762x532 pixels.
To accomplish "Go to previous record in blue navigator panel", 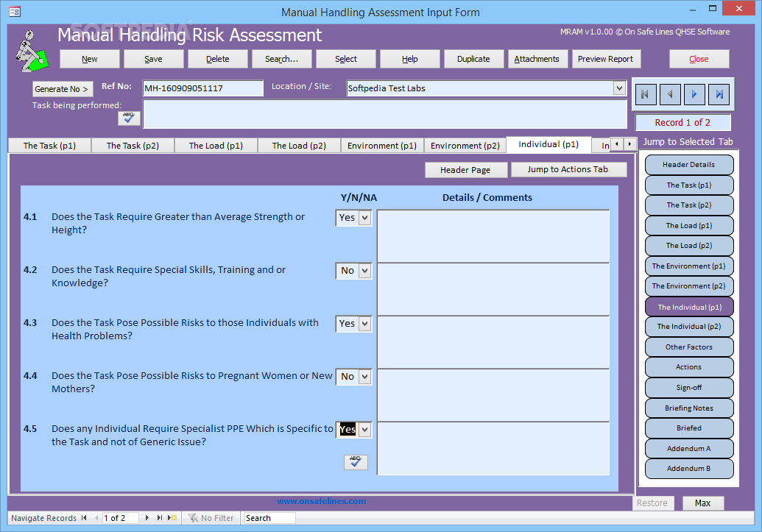I will 670,94.
